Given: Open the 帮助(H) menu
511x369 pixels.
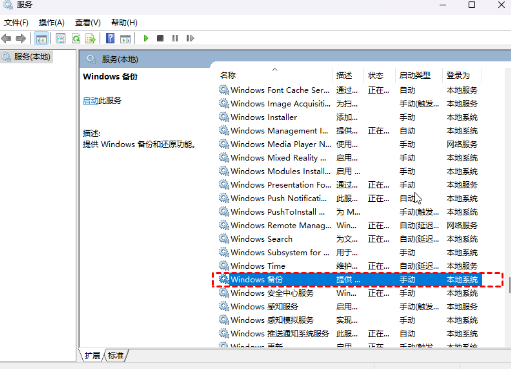Looking at the screenshot, I should tap(124, 23).
